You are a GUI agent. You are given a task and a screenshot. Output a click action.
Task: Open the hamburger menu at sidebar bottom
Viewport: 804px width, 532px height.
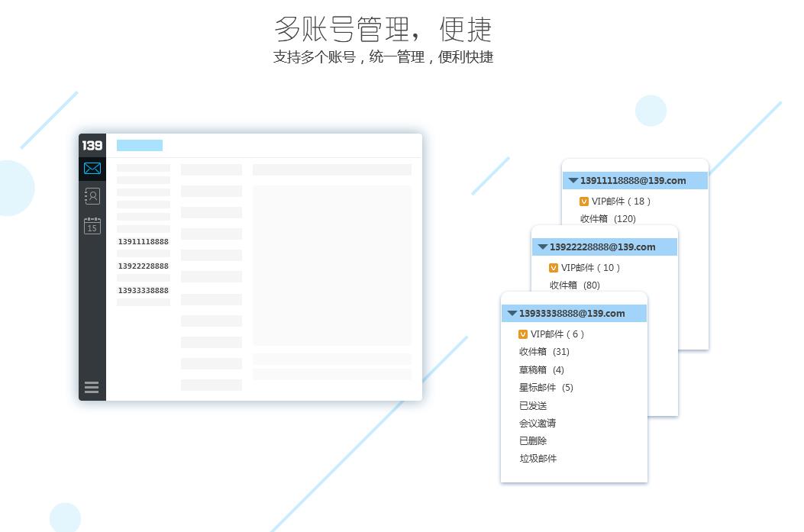(x=92, y=388)
